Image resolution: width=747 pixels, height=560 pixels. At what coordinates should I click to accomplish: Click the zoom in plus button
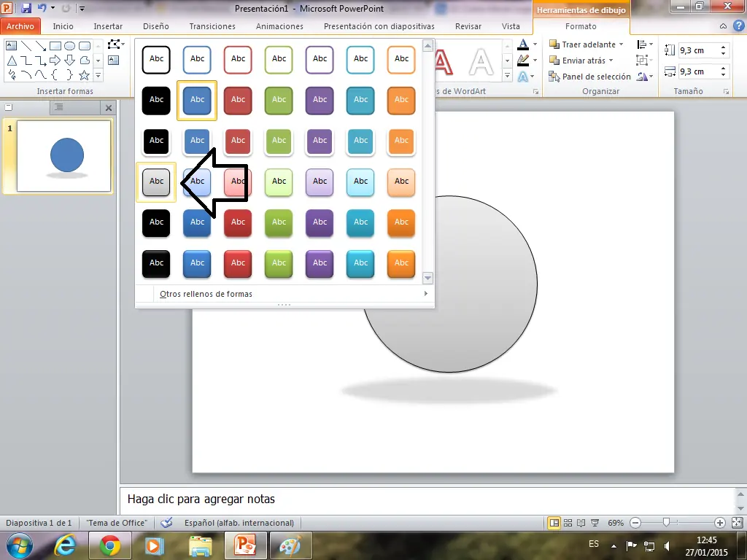click(720, 523)
